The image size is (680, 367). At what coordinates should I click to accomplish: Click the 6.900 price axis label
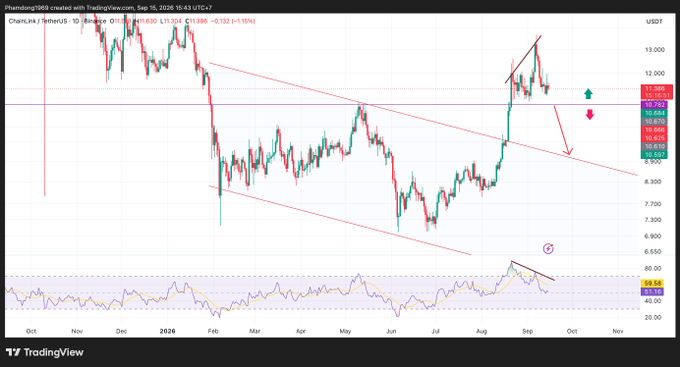pyautogui.click(x=653, y=236)
